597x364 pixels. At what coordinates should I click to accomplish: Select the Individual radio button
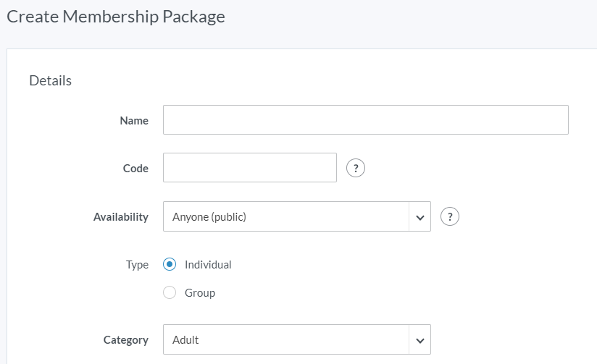[x=170, y=265]
